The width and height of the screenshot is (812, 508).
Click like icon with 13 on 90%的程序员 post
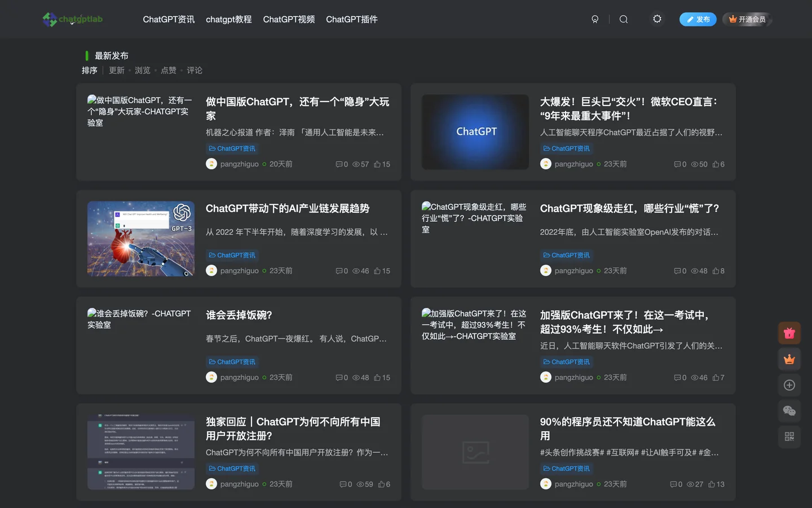[x=712, y=484]
